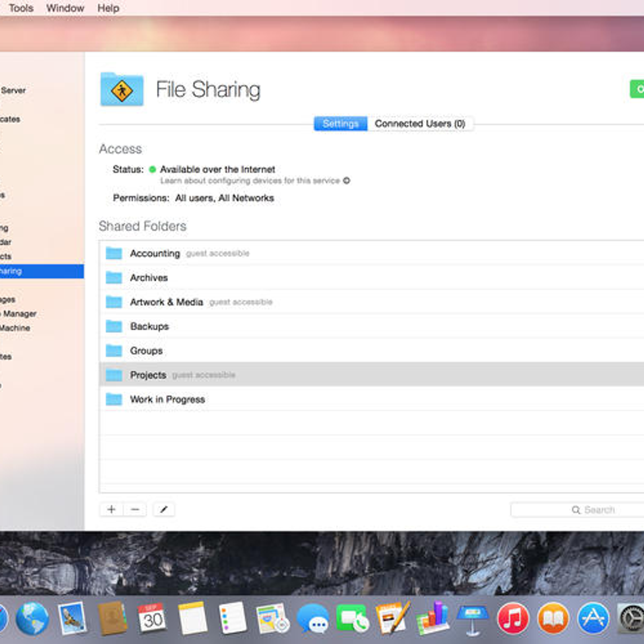Image resolution: width=644 pixels, height=644 pixels.
Task: Switch to the Connected Users tab
Action: click(420, 124)
